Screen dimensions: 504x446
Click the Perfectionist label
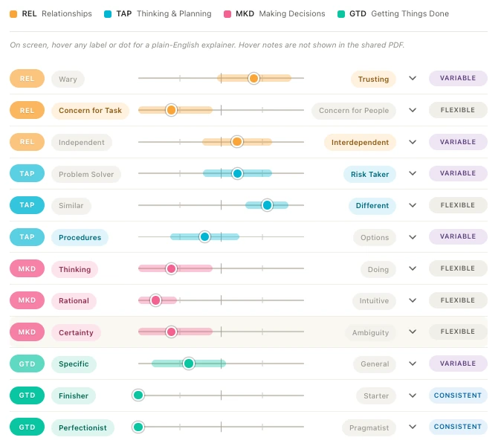point(83,427)
